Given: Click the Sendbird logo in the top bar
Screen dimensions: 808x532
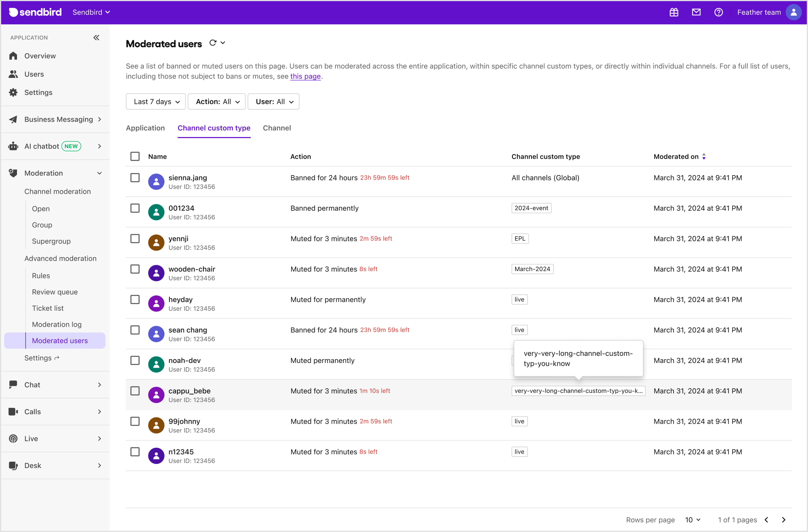Looking at the screenshot, I should coord(35,12).
